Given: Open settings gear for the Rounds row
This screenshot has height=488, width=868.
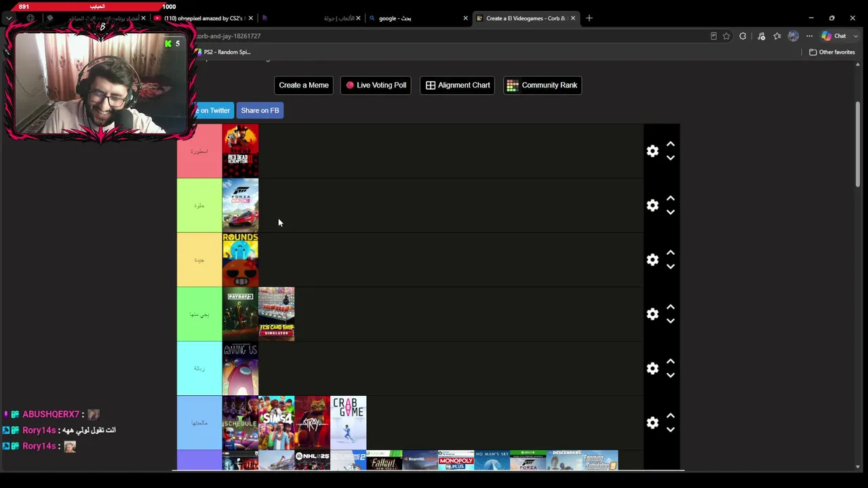Looking at the screenshot, I should 652,260.
